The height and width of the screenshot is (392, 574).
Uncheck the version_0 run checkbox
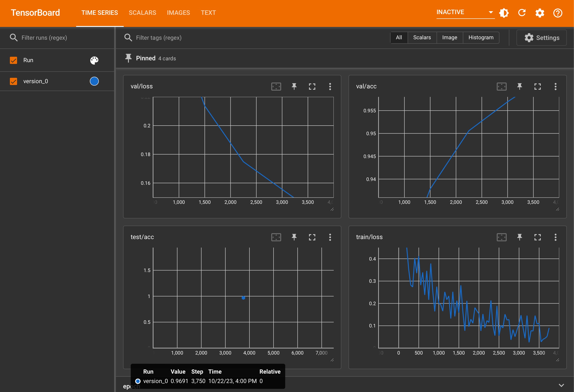pos(13,81)
